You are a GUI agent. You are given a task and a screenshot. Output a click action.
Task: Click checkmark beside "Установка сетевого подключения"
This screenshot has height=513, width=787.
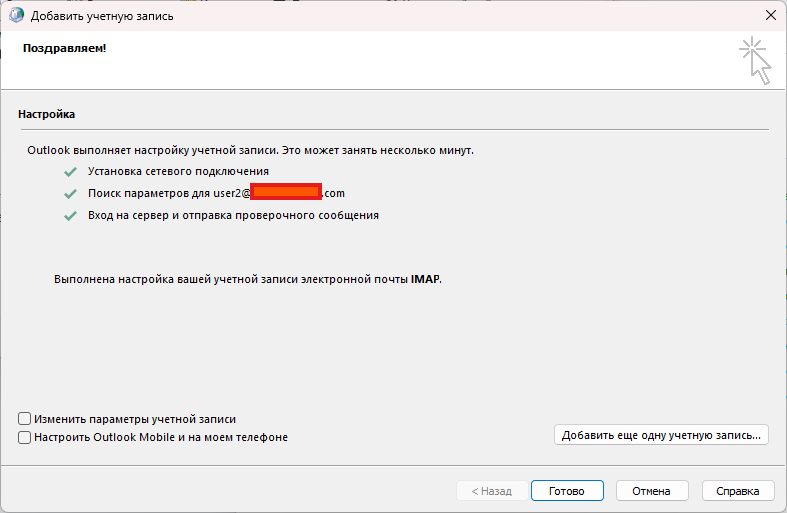pos(70,172)
